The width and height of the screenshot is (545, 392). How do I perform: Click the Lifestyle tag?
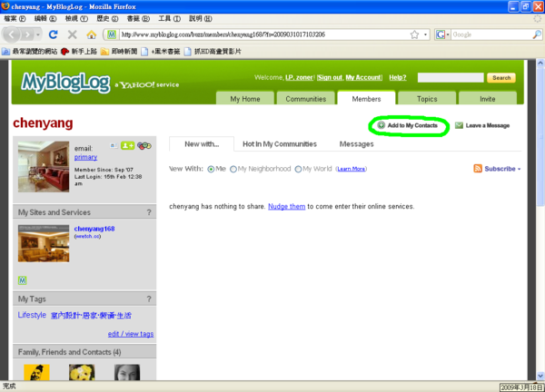tap(32, 315)
